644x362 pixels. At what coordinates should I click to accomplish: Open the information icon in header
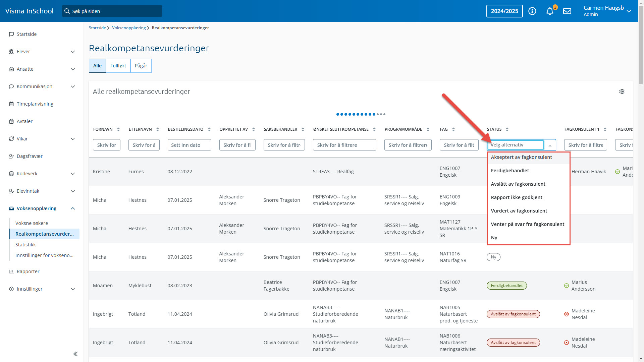[x=532, y=11]
